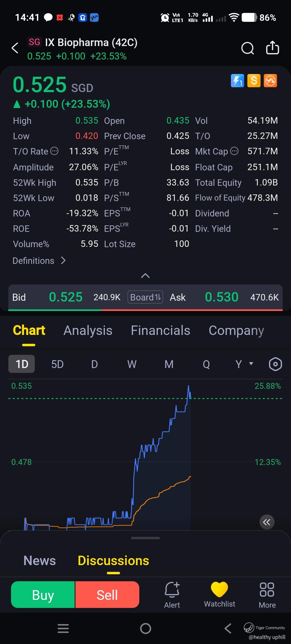Select the 1D chart period
This screenshot has width=291, height=644.
(x=22, y=364)
